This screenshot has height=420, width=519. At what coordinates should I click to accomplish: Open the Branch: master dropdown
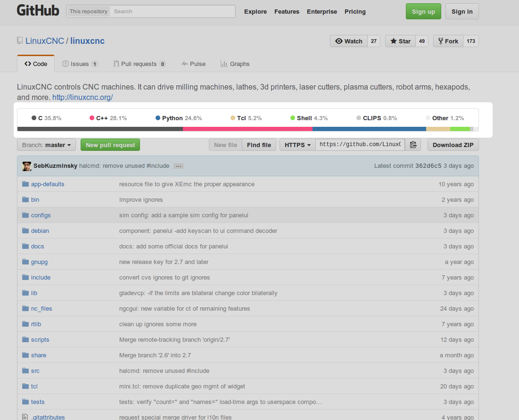(x=46, y=145)
